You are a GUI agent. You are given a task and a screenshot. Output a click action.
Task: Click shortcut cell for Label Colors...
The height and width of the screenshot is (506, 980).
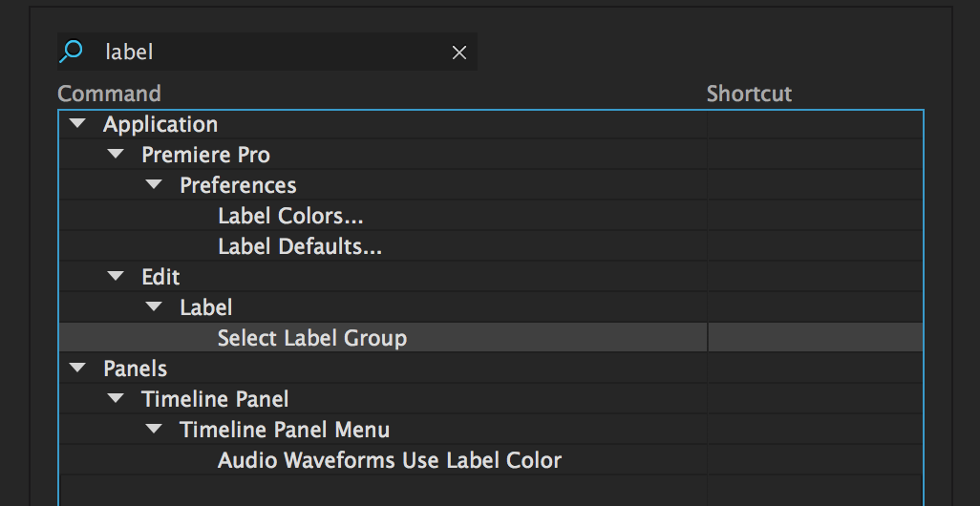[815, 216]
